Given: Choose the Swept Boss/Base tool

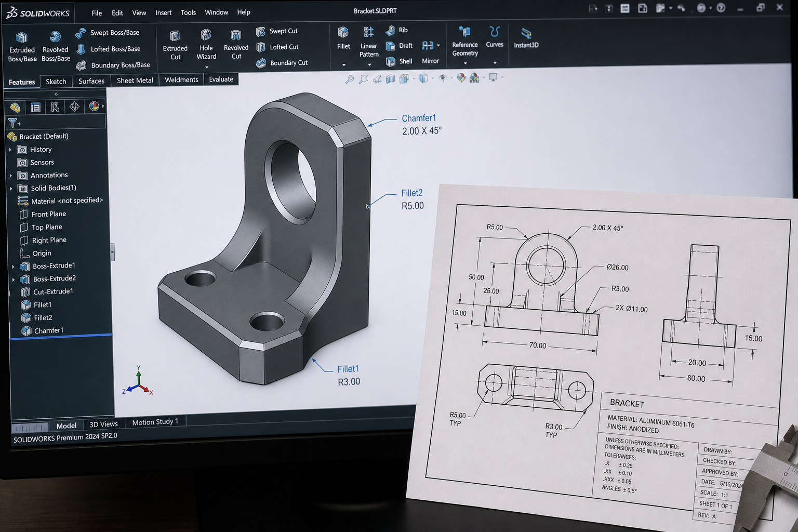Looking at the screenshot, I should tap(108, 33).
